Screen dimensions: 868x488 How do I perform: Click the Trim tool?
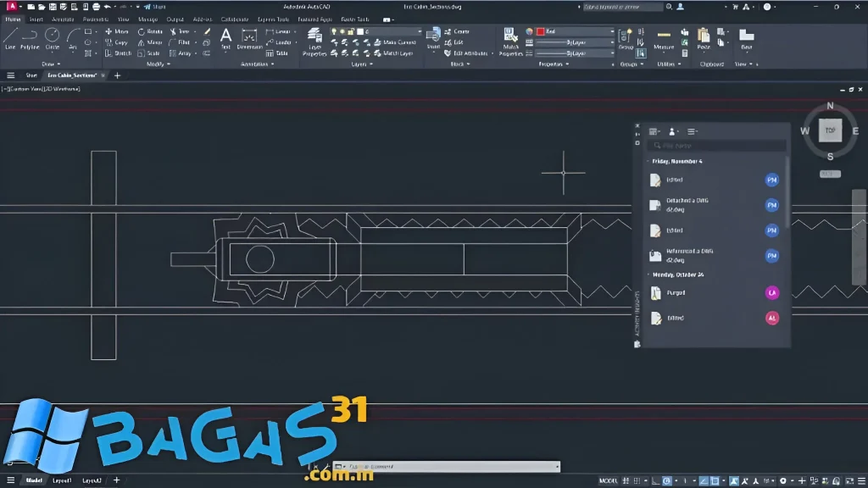tap(180, 31)
